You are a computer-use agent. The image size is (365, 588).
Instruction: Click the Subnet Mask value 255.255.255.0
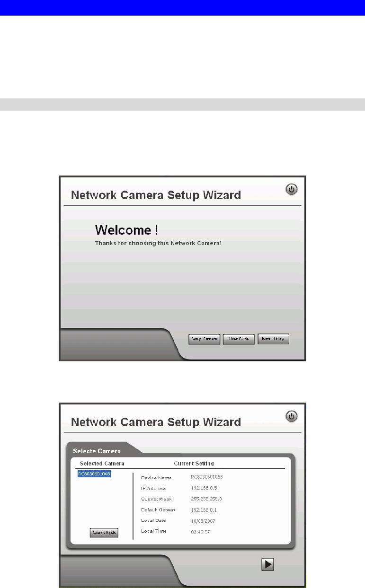[206, 499]
